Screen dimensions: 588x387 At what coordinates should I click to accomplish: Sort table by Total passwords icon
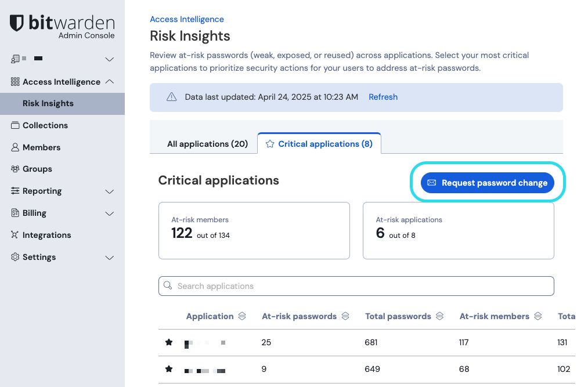coord(439,316)
